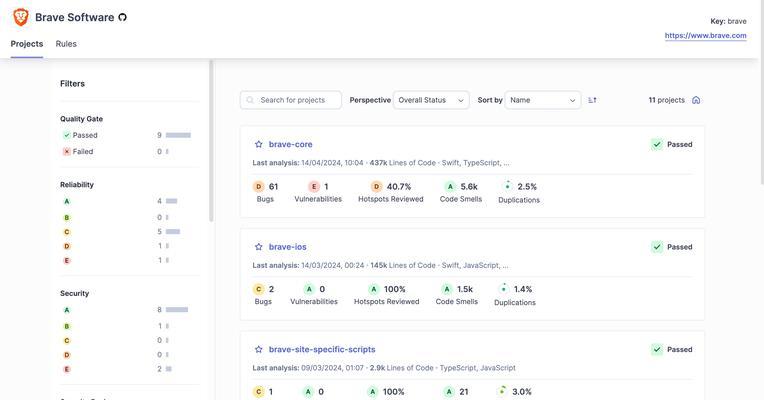
Task: Click the filters panel scrollbar
Action: (x=211, y=141)
